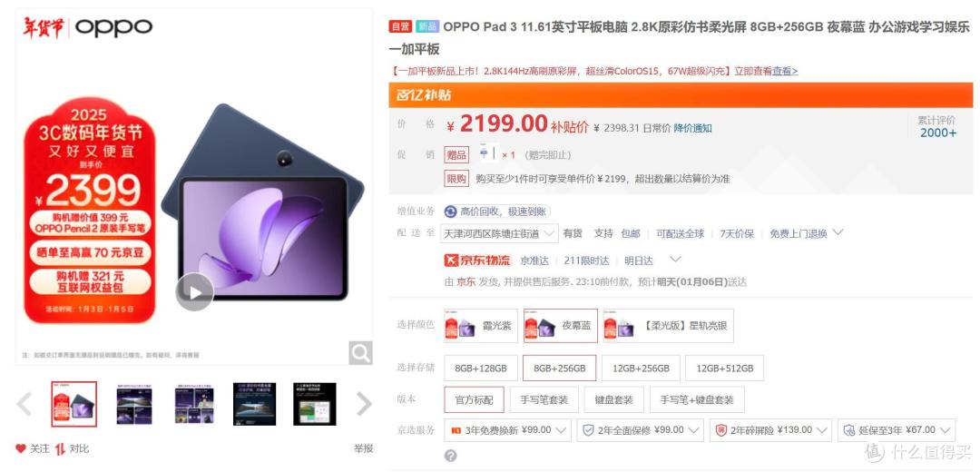Select 12GB+256GB storage option

click(641, 369)
